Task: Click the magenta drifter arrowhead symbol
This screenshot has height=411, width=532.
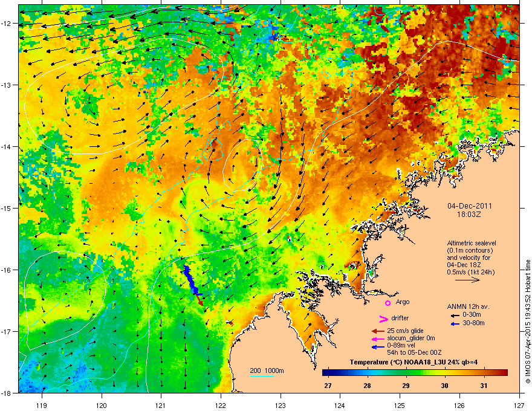Action: point(384,319)
